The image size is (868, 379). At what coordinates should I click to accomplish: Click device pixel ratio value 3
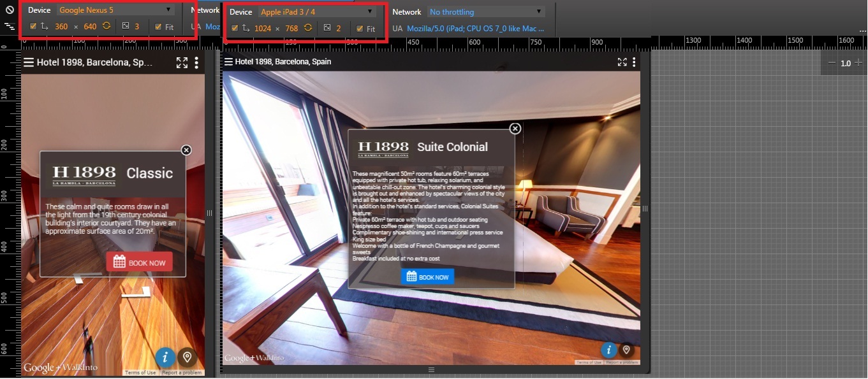coord(136,27)
